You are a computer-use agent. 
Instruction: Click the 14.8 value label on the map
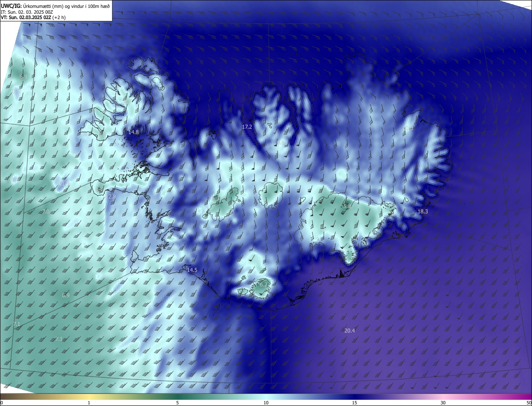point(134,132)
